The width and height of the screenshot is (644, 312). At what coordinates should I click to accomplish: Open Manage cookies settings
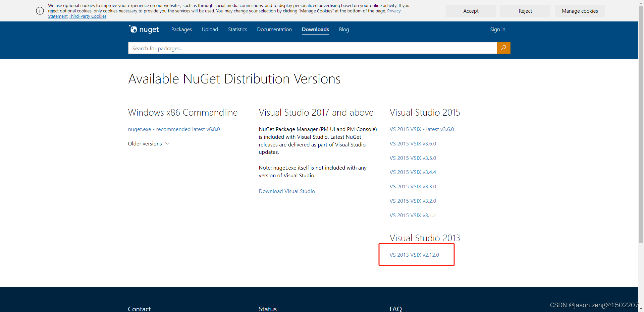(x=580, y=11)
